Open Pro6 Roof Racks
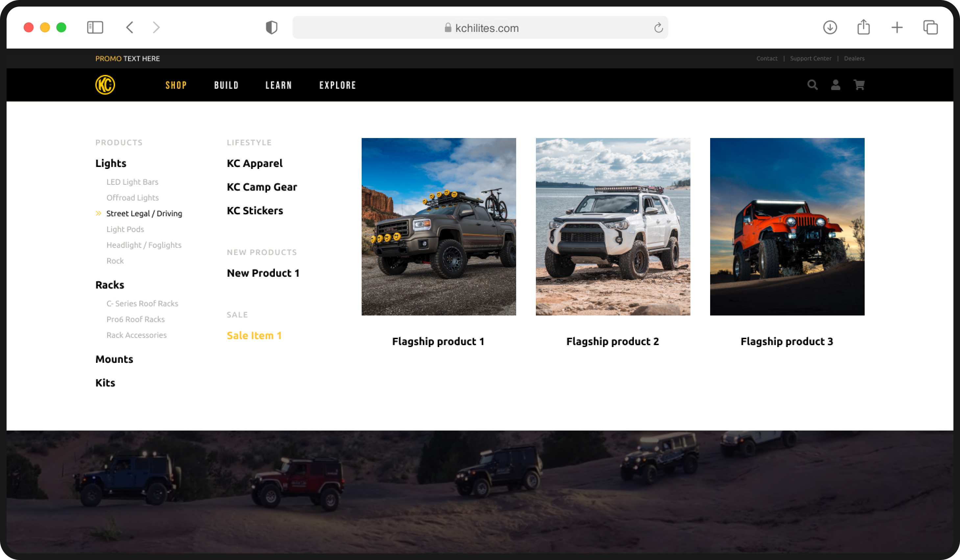960x560 pixels. point(135,319)
